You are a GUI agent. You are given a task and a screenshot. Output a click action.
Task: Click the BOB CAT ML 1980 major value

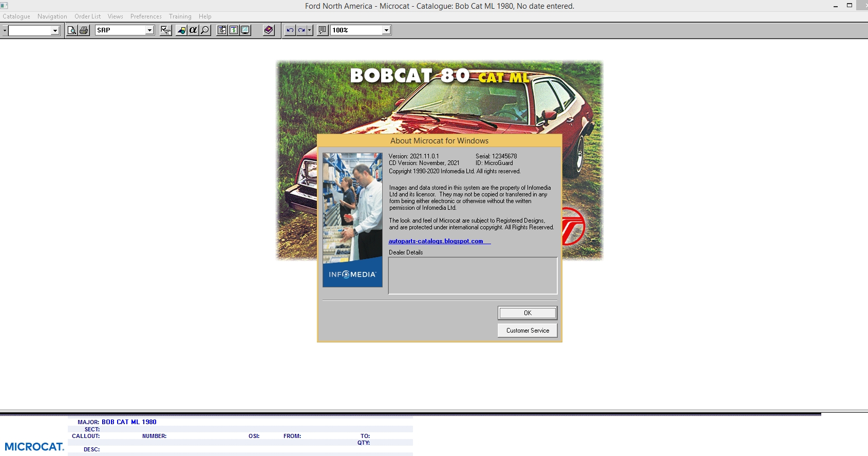129,422
